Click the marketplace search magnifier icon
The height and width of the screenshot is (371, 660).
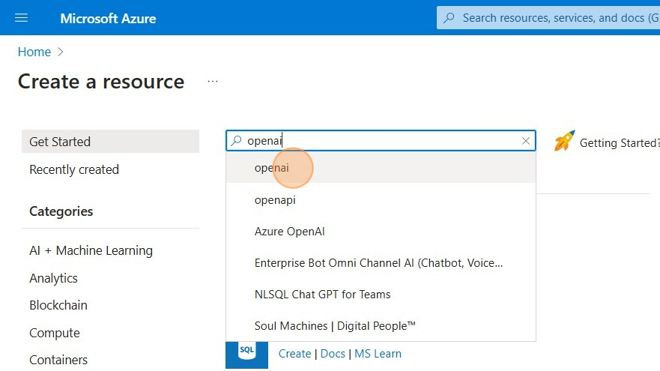[x=237, y=140]
